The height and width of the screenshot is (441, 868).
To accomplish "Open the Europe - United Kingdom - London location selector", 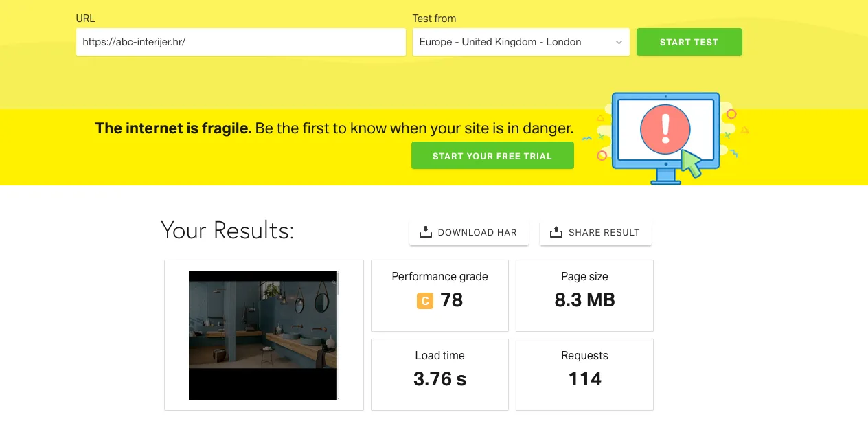I will pyautogui.click(x=508, y=42).
